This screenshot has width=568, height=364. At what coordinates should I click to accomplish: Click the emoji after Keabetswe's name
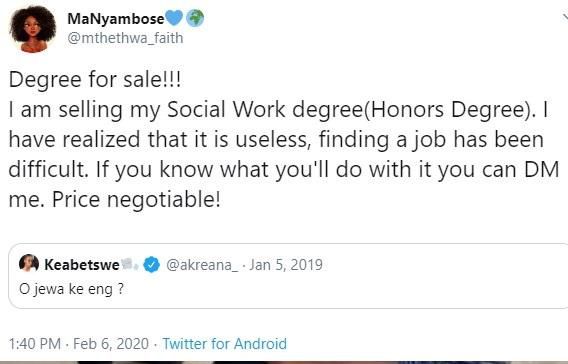coord(129,264)
